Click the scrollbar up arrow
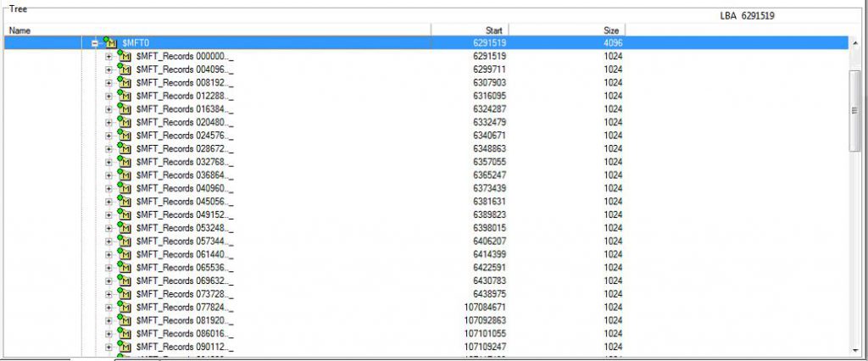868x361 pixels. coord(855,43)
